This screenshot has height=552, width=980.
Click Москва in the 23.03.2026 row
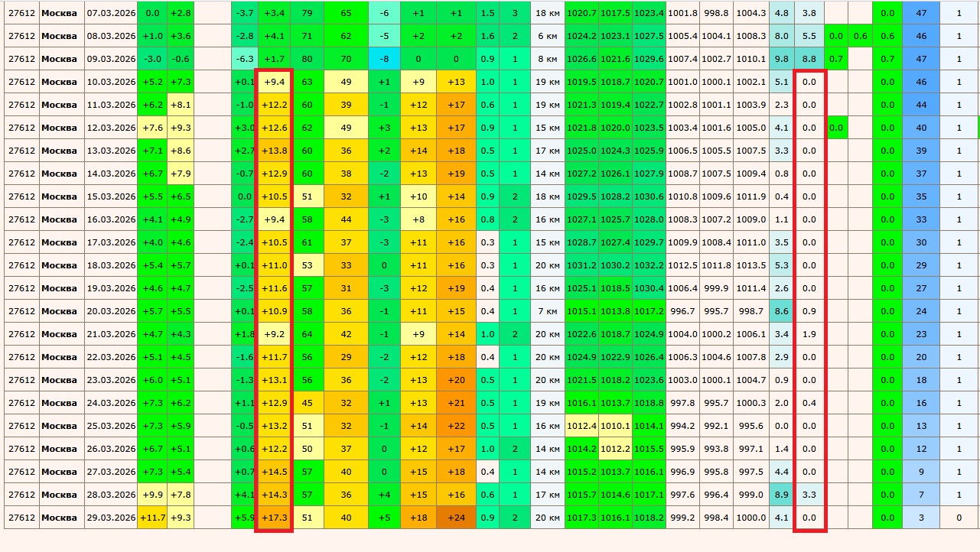[59, 380]
